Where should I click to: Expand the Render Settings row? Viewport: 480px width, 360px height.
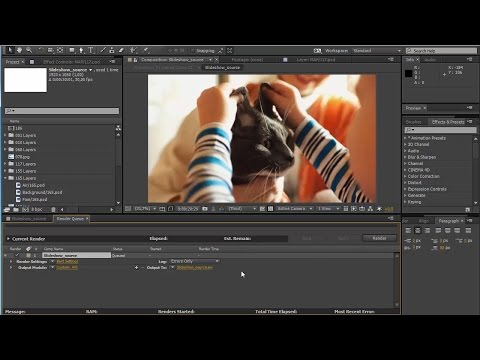[x=11, y=262]
